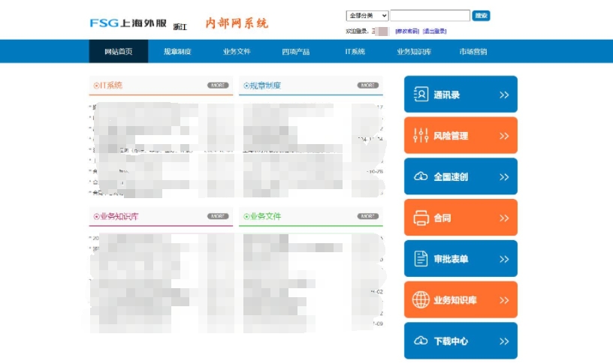Go to 网站首页 navigation tab

(x=118, y=52)
